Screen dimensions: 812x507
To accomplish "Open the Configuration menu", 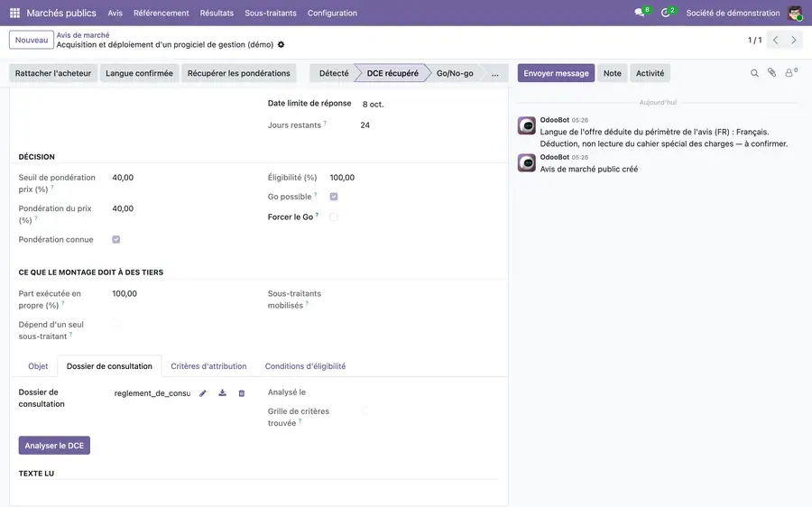I will tap(332, 13).
